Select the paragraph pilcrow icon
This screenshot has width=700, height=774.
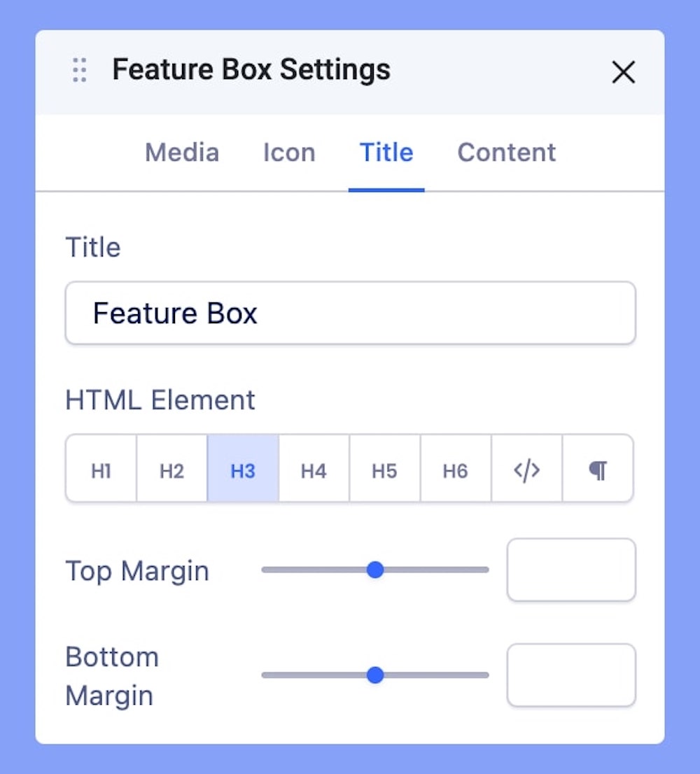tap(597, 470)
